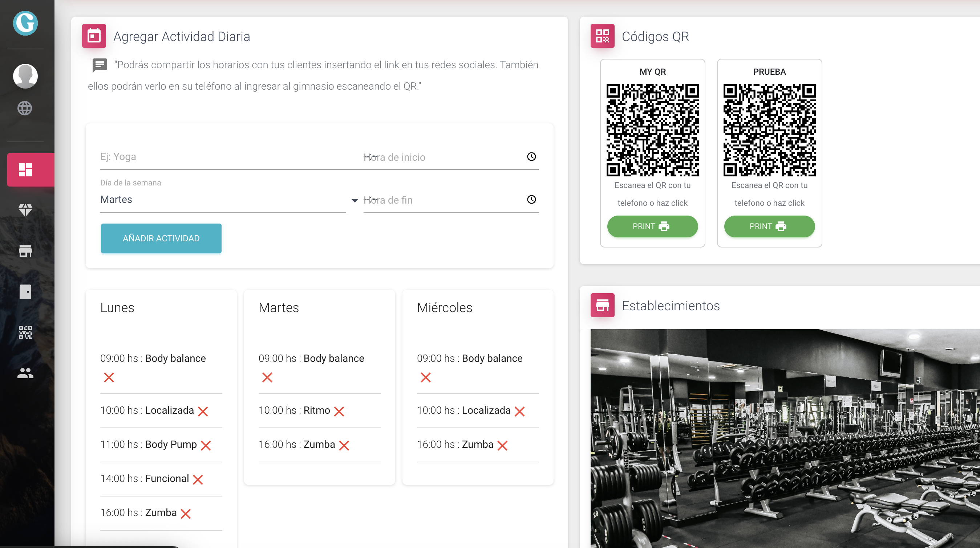
Task: Click Lunes 14:00 hs Funcional text
Action: click(x=145, y=479)
